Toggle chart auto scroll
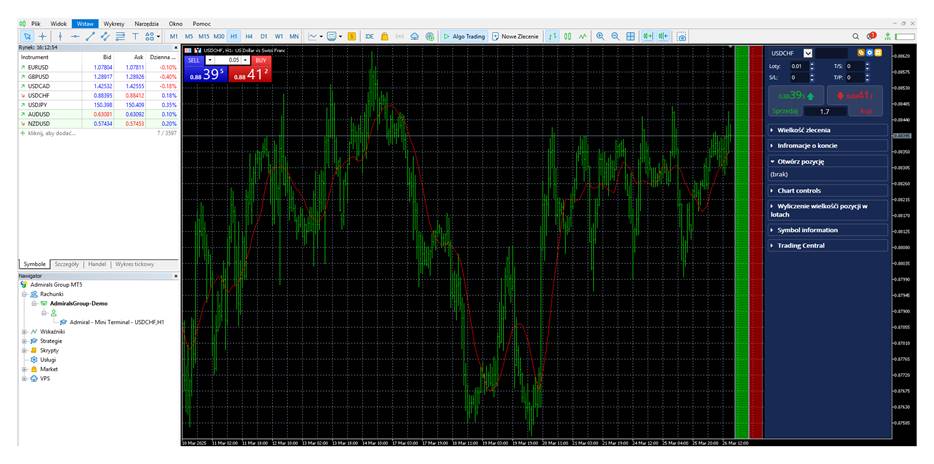The height and width of the screenshot is (464, 934). pyautogui.click(x=648, y=36)
